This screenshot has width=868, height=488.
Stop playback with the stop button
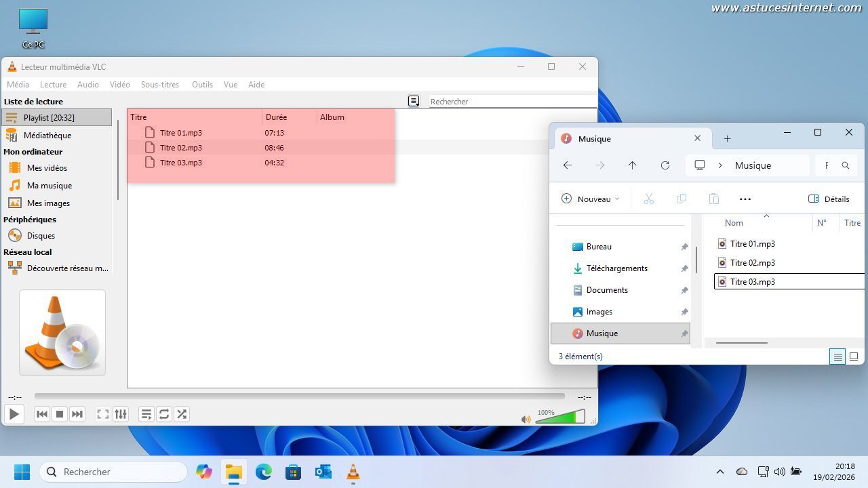click(x=60, y=414)
